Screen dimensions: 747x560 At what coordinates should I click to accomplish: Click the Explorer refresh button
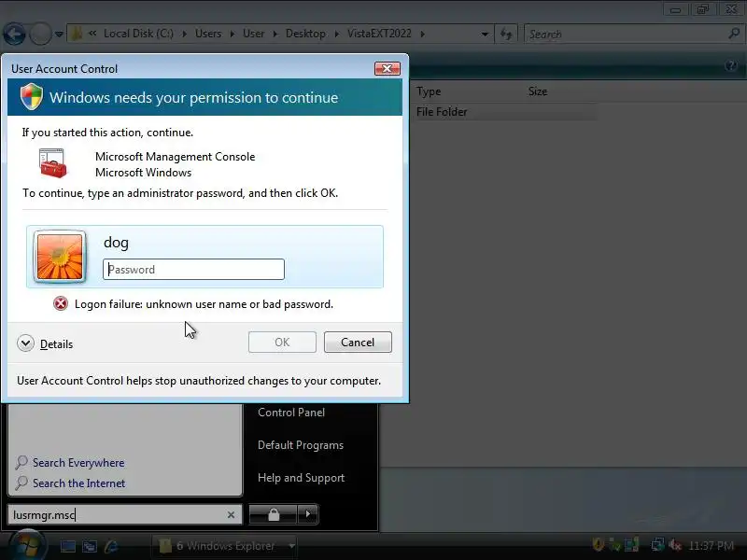[506, 35]
